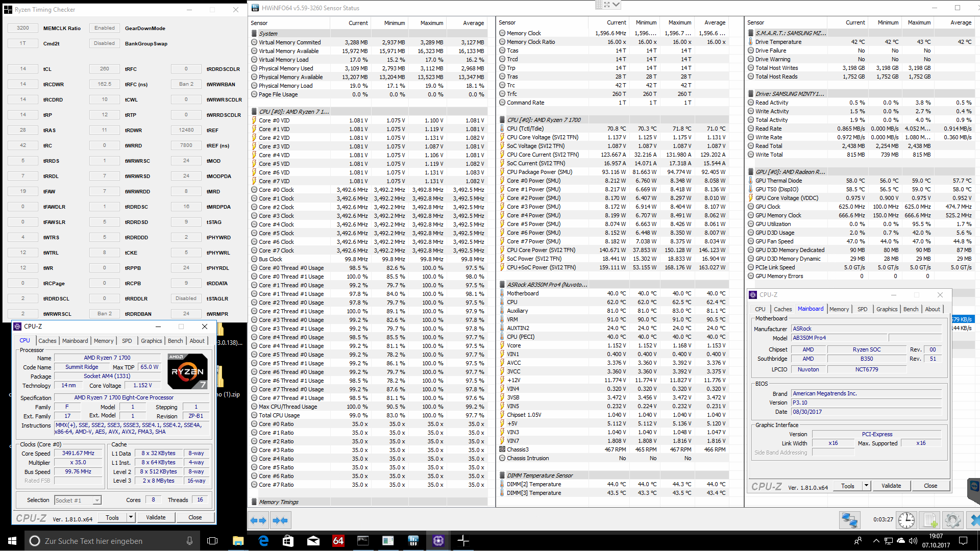Image resolution: width=980 pixels, height=551 pixels.
Task: Open HWiNFO sensor settings gear icon
Action: (x=952, y=520)
